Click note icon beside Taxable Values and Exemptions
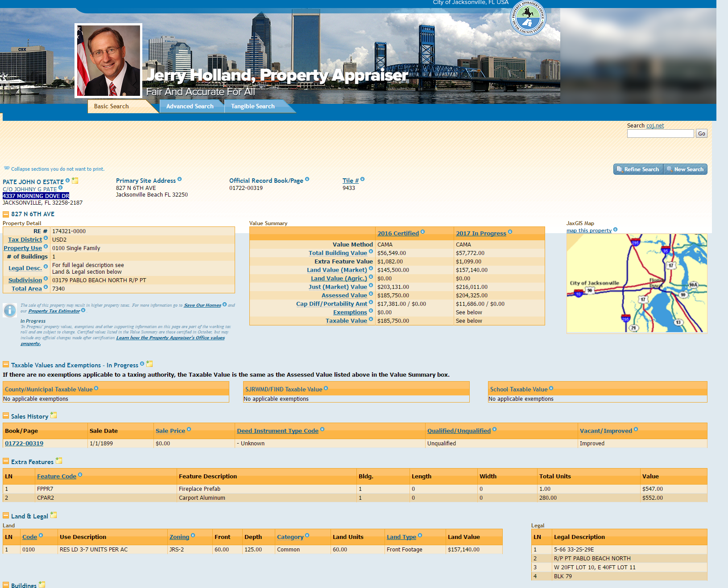 [x=149, y=364]
